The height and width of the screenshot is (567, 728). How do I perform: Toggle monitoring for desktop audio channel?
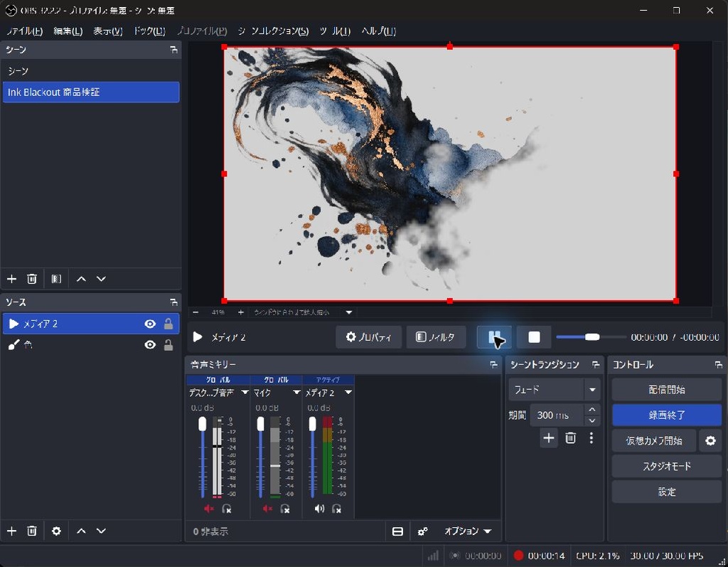coord(227,509)
